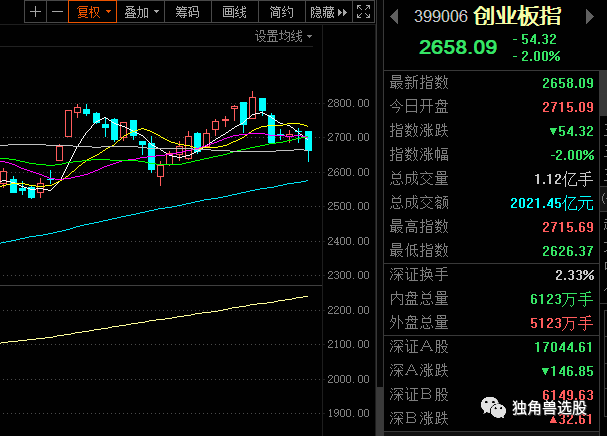Screen dimensions: 607x436
Task: Click the 2000.00 price axis label
Action: [348, 379]
